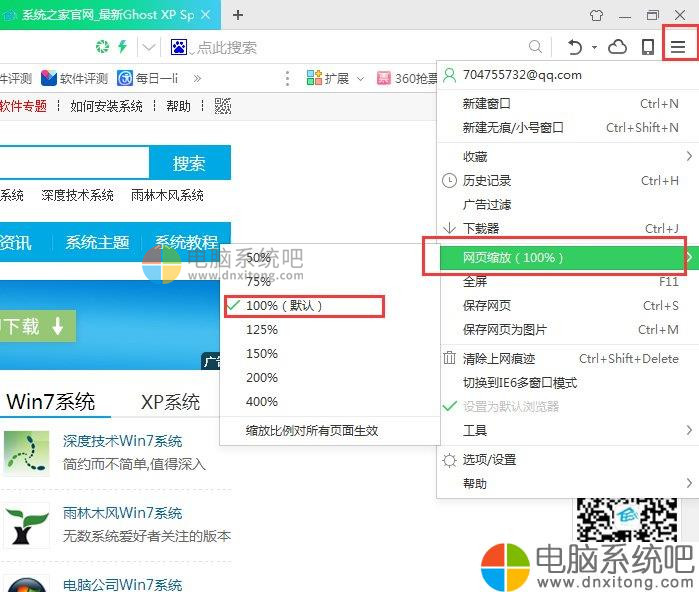
Task: Select the checked 100%（默认）zoom option
Action: click(x=330, y=305)
